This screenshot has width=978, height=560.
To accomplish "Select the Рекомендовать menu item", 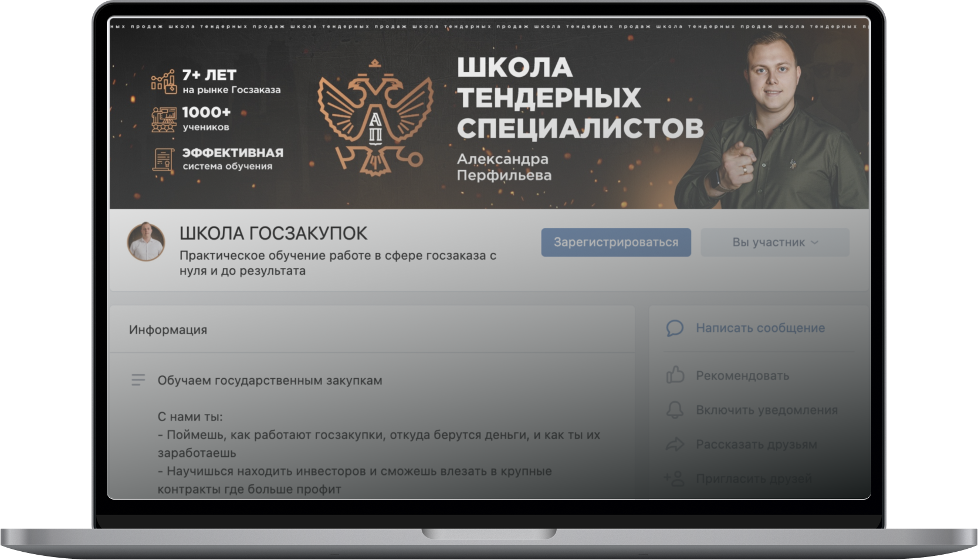I will pyautogui.click(x=742, y=375).
